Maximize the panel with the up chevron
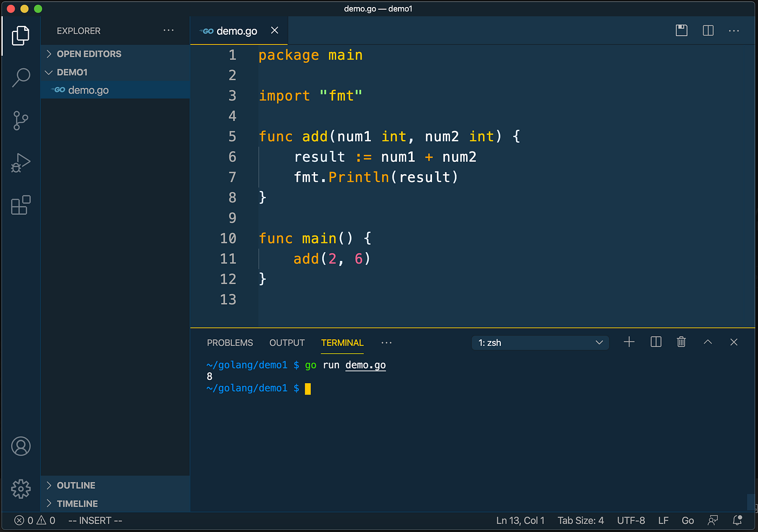This screenshot has width=758, height=532. pyautogui.click(x=708, y=342)
